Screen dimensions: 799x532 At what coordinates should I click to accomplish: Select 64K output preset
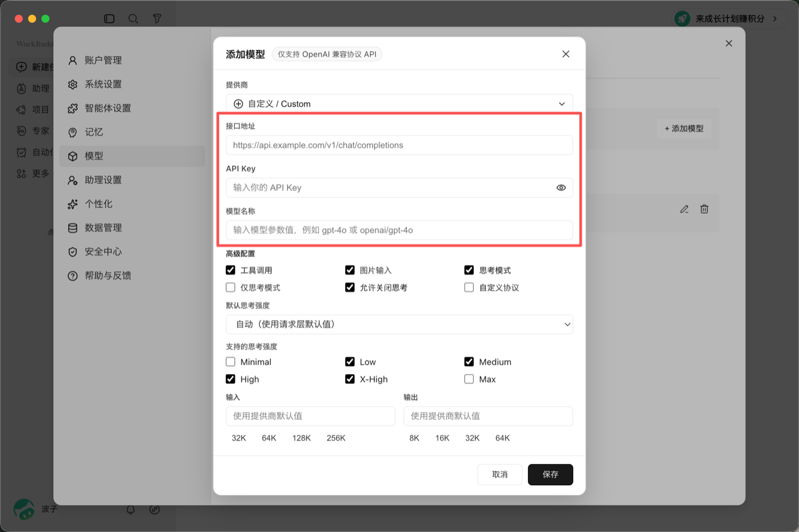[x=502, y=438]
